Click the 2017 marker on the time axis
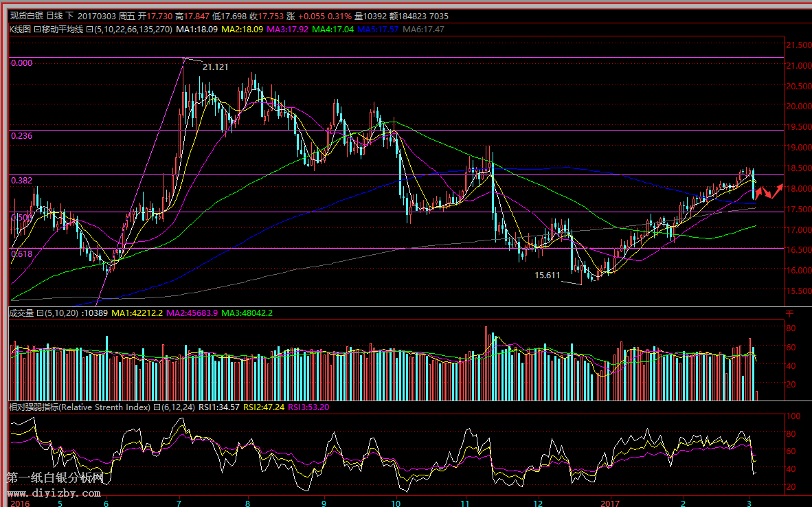The width and height of the screenshot is (812, 507). (609, 502)
